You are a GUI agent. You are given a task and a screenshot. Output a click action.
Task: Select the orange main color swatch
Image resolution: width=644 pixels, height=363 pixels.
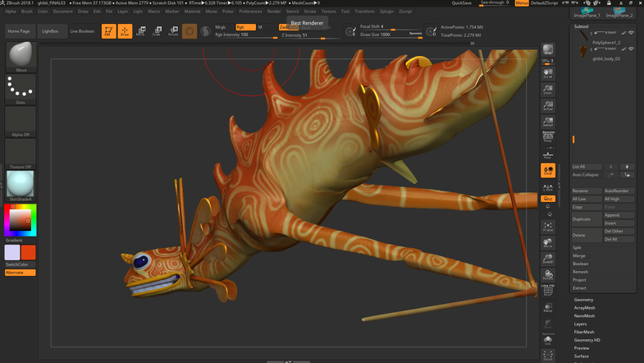(x=29, y=252)
